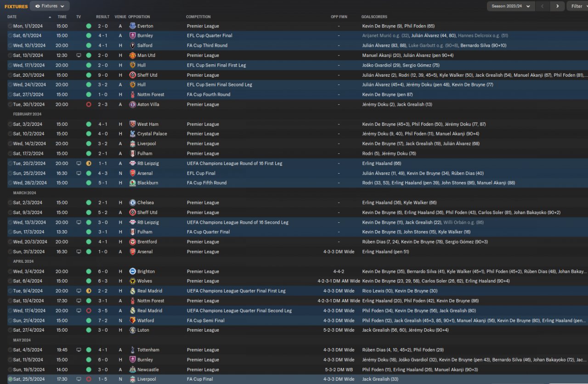Click the TV icon on 31/3/2024 row
Image resolution: width=588 pixels, height=384 pixels.
click(x=79, y=252)
